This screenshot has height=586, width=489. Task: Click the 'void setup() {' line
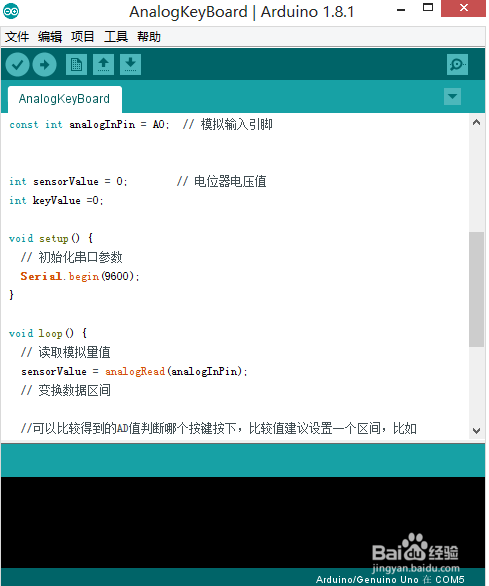tap(51, 238)
